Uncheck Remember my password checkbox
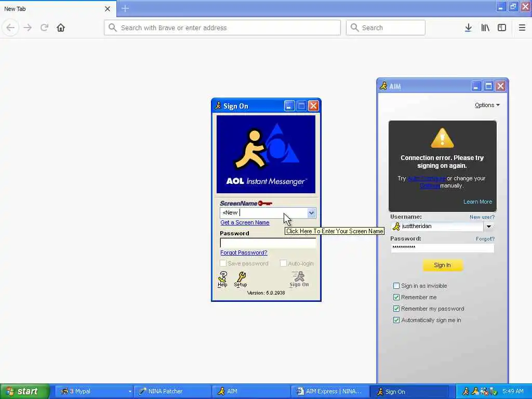The height and width of the screenshot is (399, 532). point(396,309)
